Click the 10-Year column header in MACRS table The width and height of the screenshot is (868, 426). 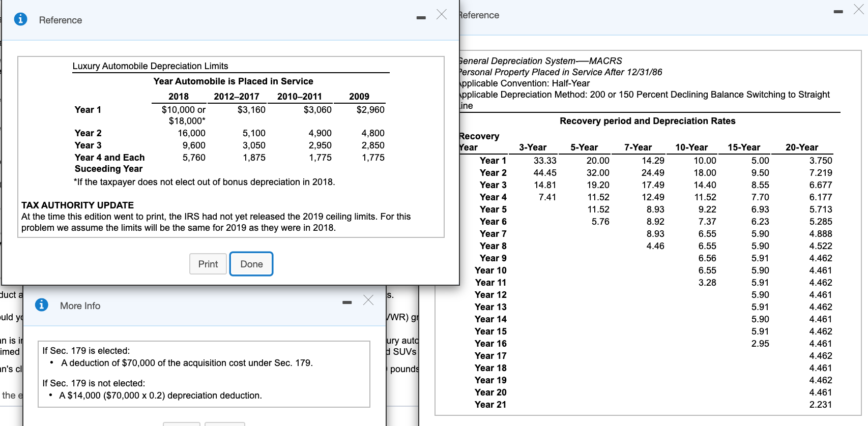point(691,147)
